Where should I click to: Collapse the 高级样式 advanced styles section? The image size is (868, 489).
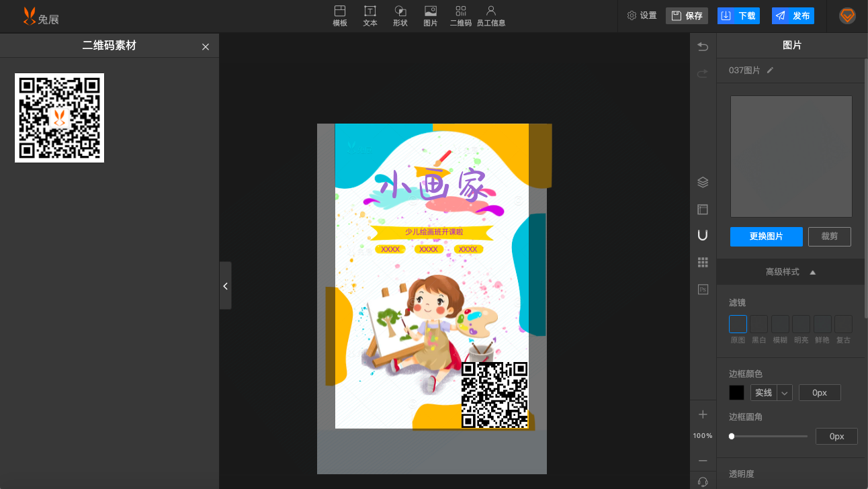click(791, 272)
